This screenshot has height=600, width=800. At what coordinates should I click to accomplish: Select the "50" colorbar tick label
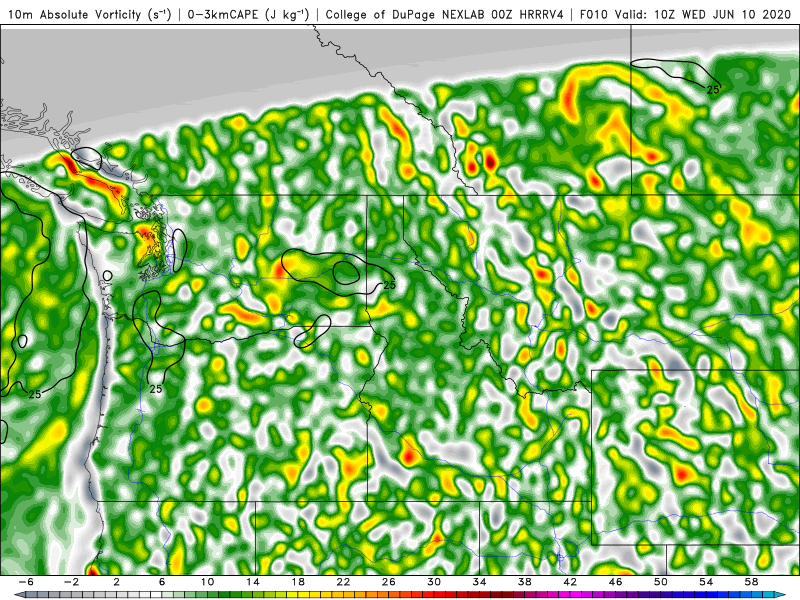[661, 582]
